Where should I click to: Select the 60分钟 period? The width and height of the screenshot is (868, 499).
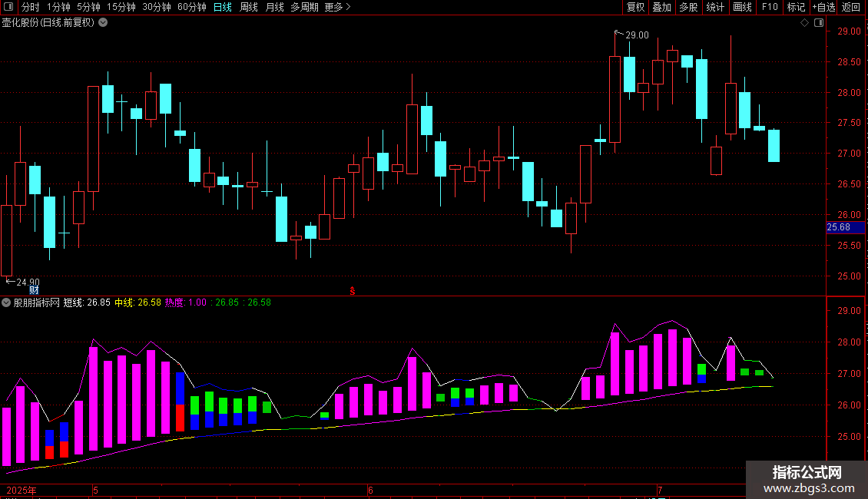coord(191,7)
